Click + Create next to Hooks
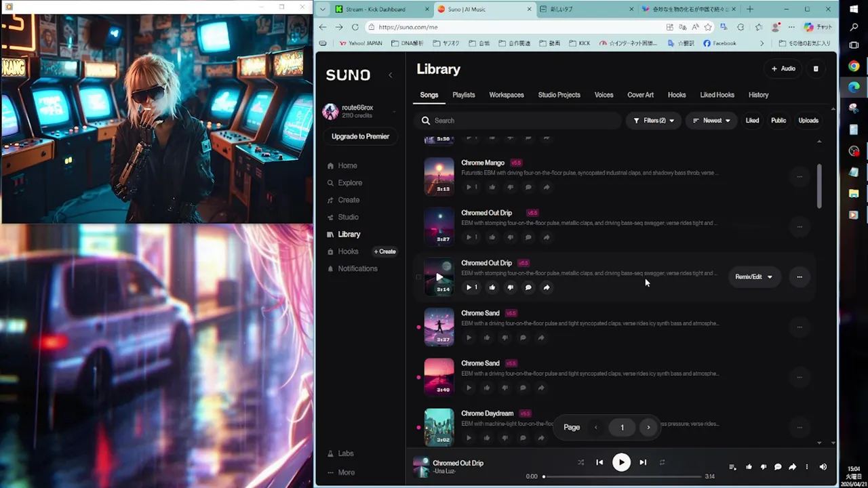This screenshot has width=868, height=488. [385, 251]
